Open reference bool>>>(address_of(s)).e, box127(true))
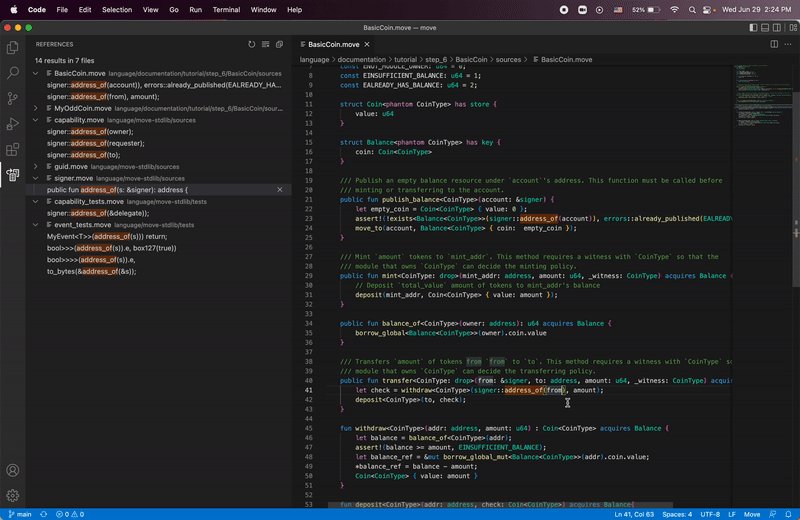 click(111, 248)
